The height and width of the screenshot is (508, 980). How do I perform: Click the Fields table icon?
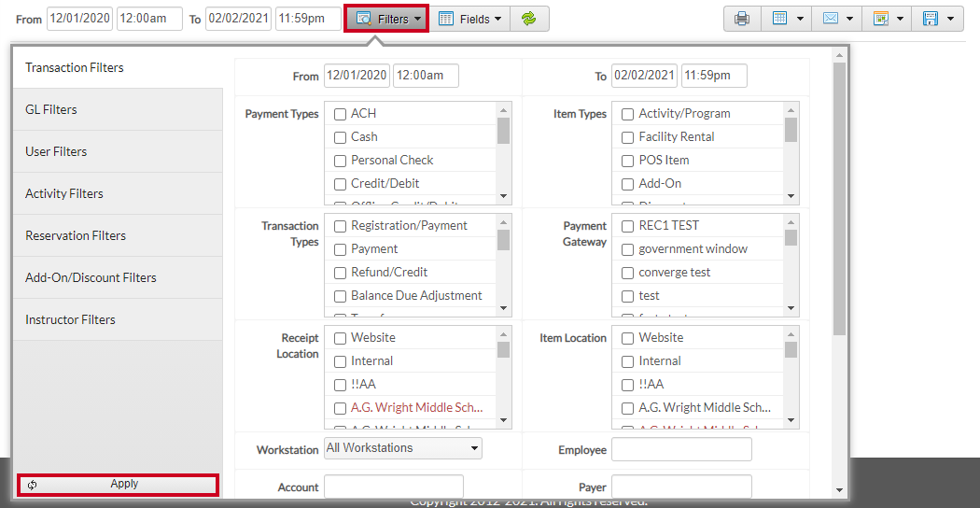click(445, 19)
